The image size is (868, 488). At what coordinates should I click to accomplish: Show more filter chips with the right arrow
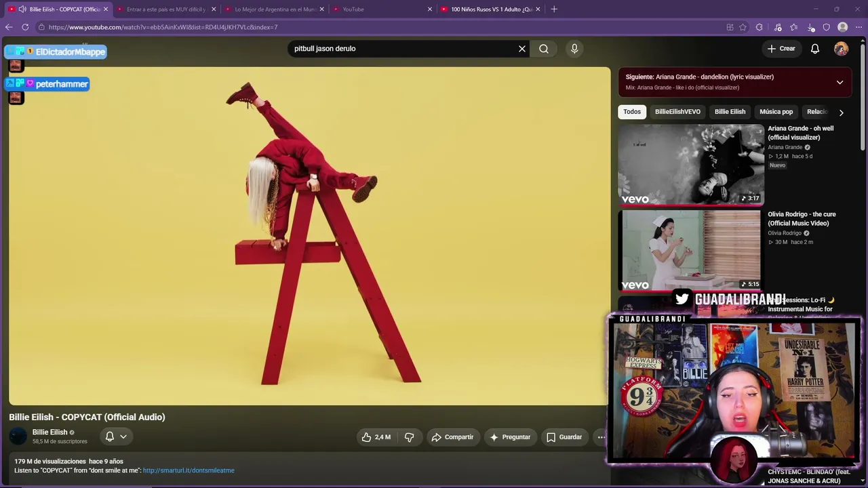point(841,113)
